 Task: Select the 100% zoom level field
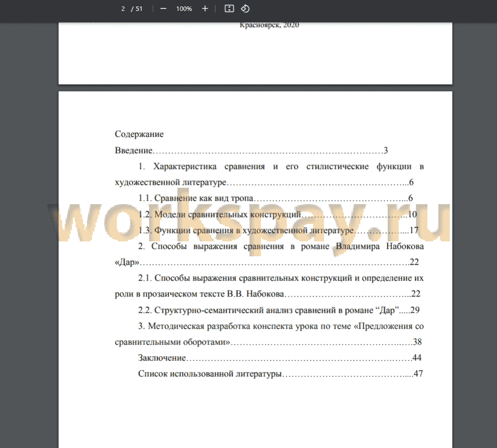[184, 9]
